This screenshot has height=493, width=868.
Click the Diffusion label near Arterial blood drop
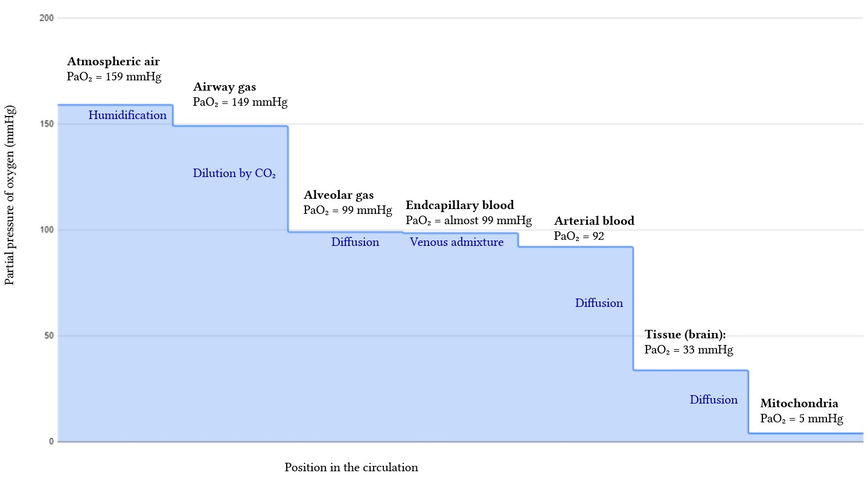(x=599, y=303)
